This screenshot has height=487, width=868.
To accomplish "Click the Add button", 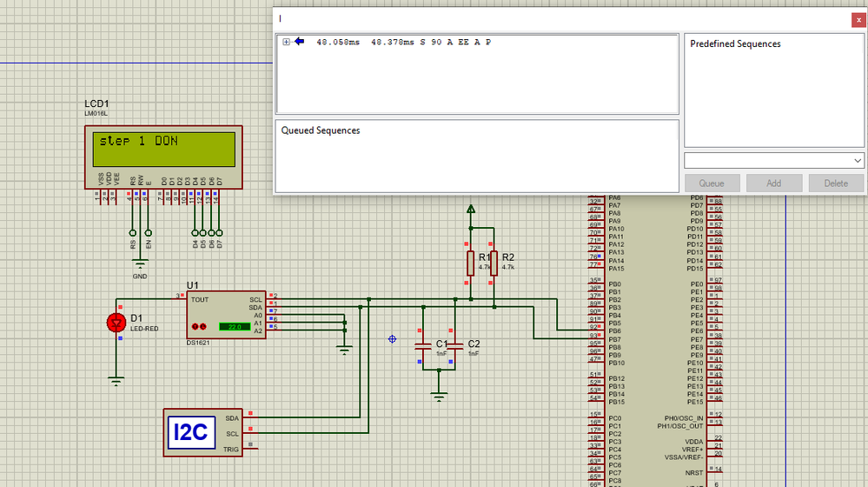I will (773, 183).
